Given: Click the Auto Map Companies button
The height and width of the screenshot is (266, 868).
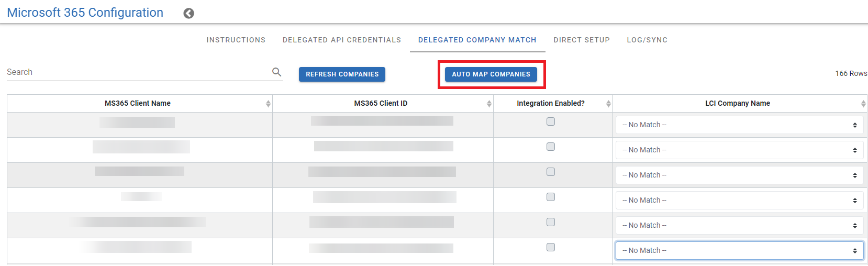Looking at the screenshot, I should (x=491, y=74).
